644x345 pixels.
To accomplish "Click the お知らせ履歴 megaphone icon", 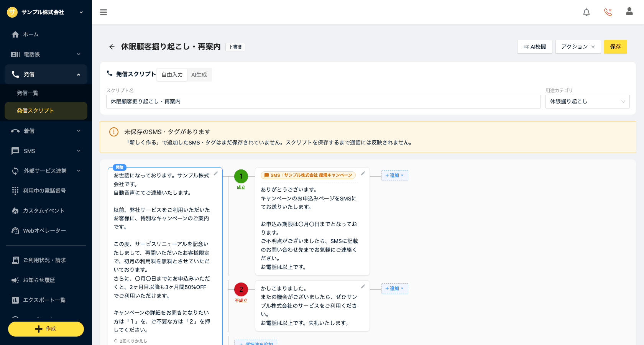I will click(x=15, y=280).
